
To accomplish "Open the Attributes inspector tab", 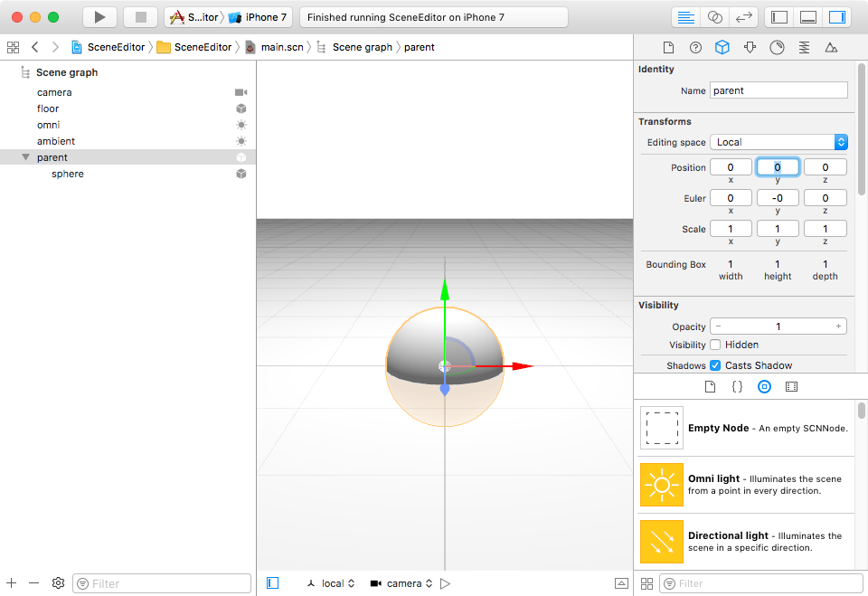I will click(x=750, y=48).
